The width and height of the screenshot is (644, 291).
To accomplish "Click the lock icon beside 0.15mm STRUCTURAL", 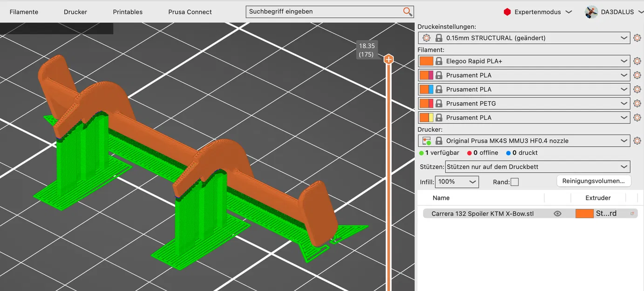I will coord(439,38).
